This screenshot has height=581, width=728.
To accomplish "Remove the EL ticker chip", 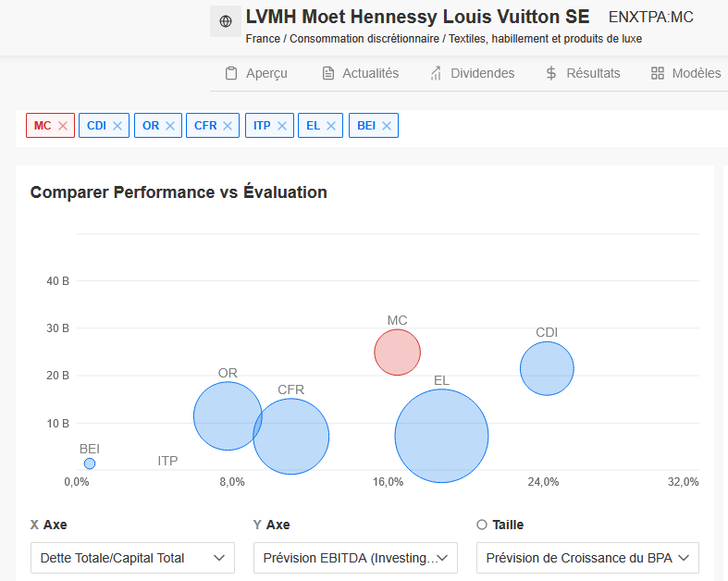I will coord(331,126).
